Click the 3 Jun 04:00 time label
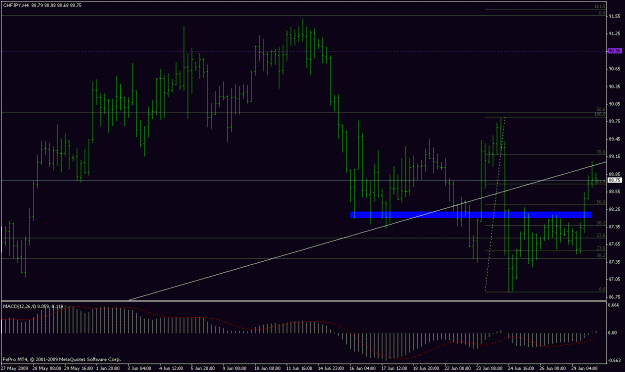This screenshot has width=625, height=372. tap(139, 368)
